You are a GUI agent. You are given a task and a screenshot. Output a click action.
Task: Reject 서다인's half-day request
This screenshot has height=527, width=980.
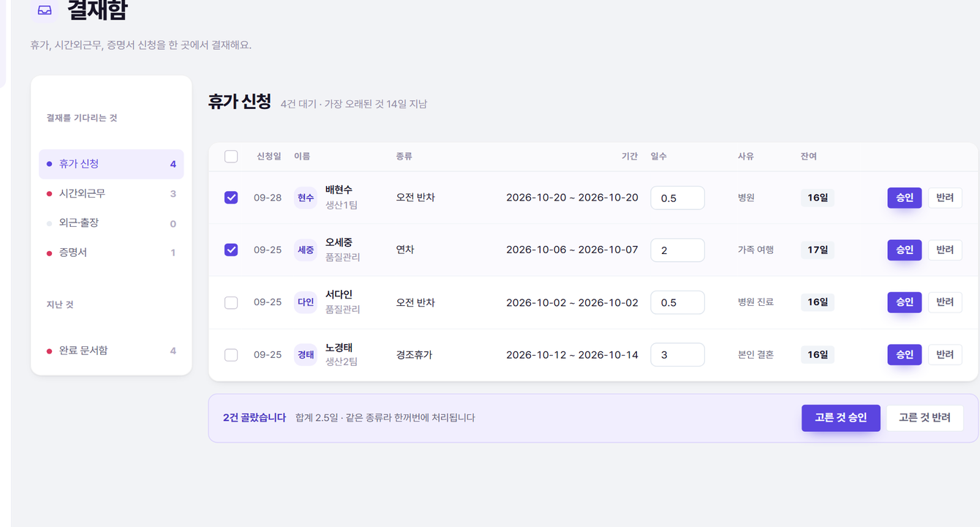point(945,302)
